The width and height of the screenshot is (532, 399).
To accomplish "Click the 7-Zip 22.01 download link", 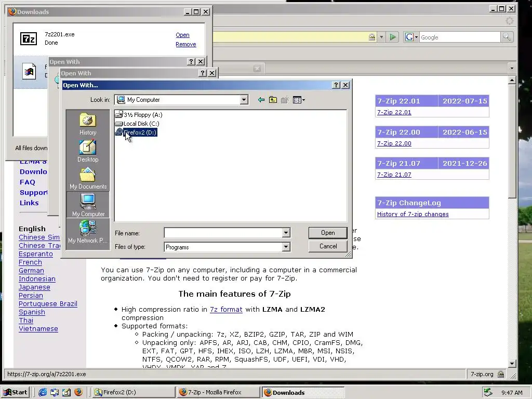I will coord(394,112).
